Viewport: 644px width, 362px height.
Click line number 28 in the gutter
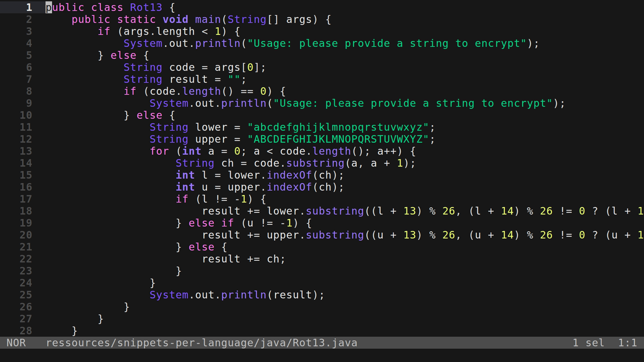point(25,330)
